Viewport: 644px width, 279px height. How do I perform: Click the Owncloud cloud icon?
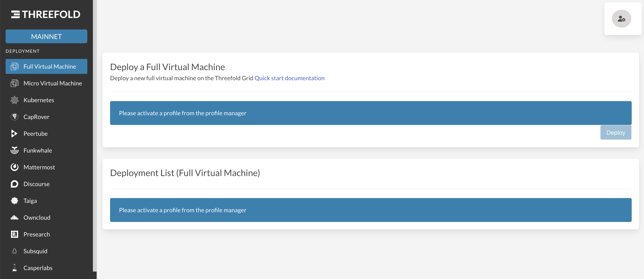point(15,217)
